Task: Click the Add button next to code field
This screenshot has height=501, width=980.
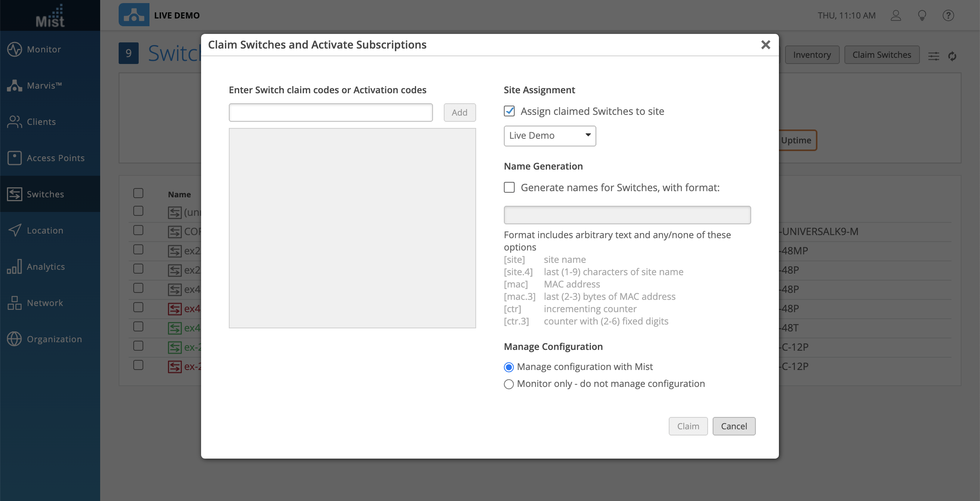Action: (x=460, y=113)
